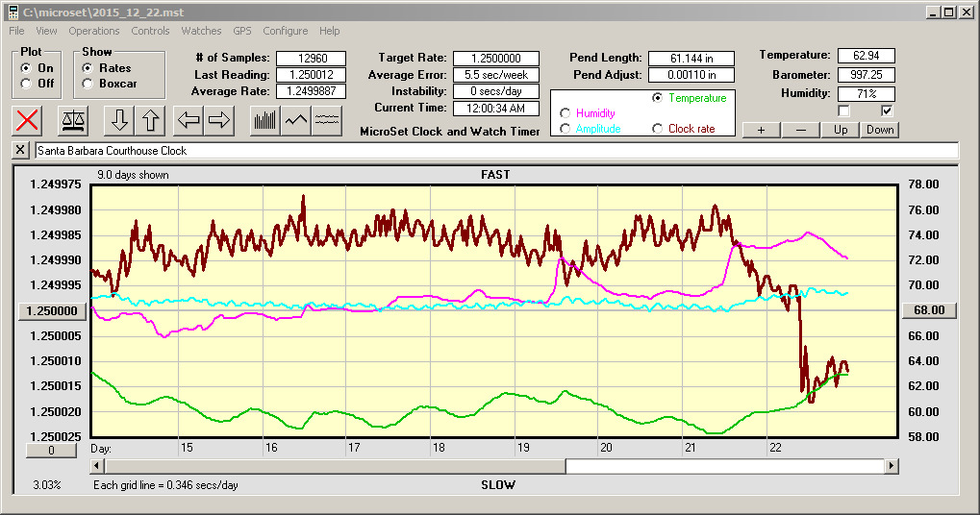Click the Pend Length field
The image size is (980, 515).
tap(691, 58)
